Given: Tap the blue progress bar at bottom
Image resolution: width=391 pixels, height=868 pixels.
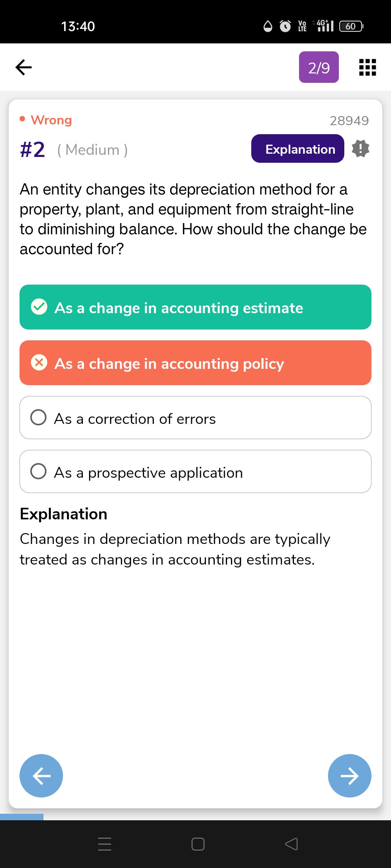Looking at the screenshot, I should coord(22,817).
